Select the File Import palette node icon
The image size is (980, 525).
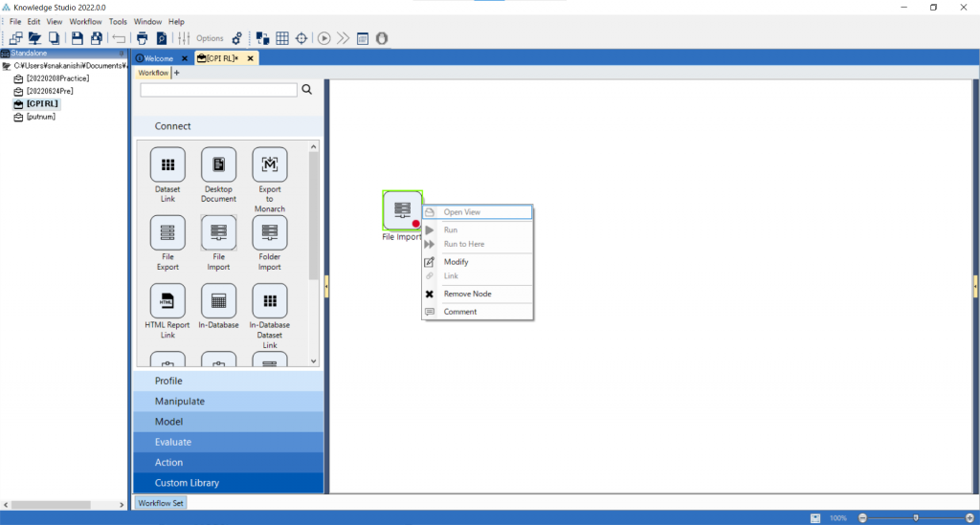(x=219, y=232)
